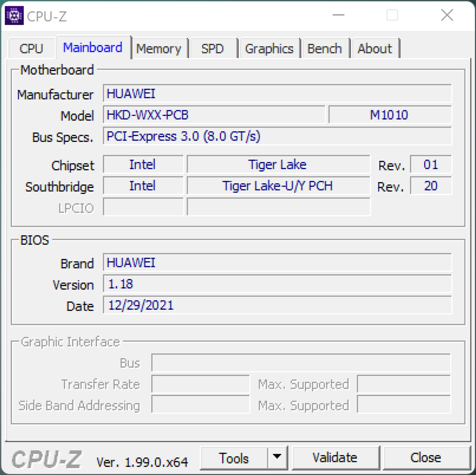Click the model revision field M1010

click(390, 115)
